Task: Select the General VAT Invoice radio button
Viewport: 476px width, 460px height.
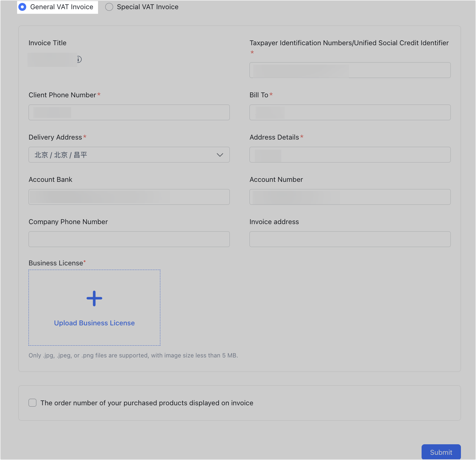Action: pyautogui.click(x=22, y=7)
